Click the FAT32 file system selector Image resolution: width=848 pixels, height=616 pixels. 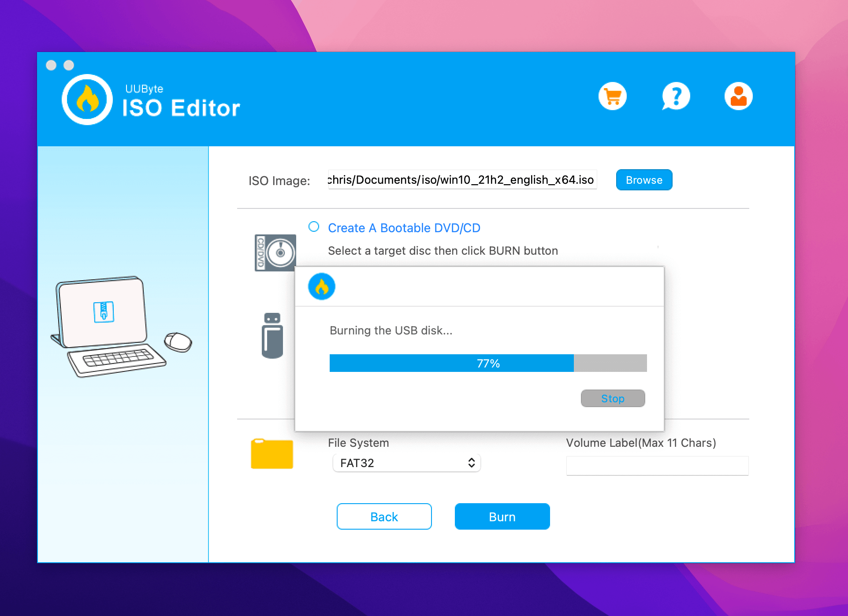coord(404,462)
